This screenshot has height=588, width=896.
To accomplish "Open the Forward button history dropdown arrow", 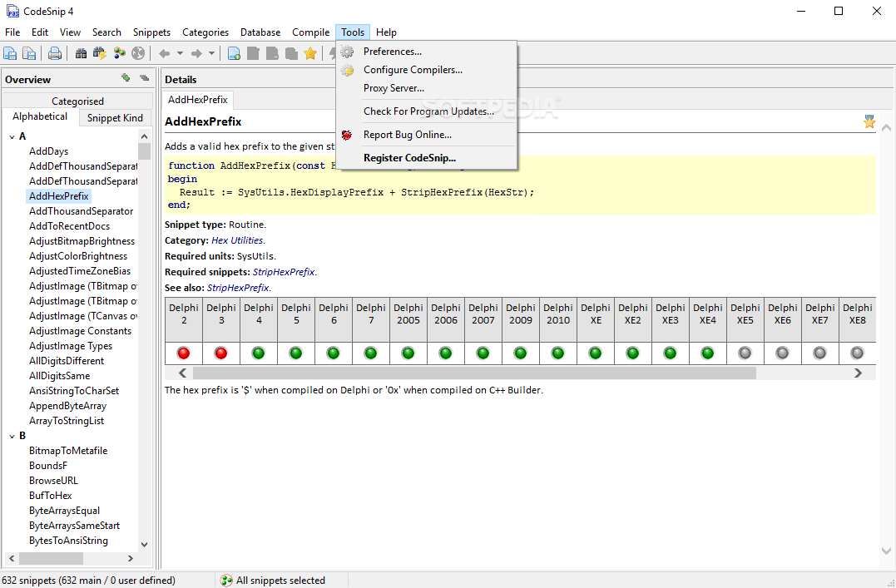I will 210,54.
